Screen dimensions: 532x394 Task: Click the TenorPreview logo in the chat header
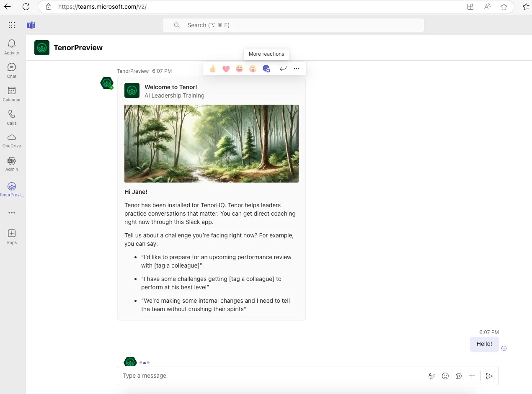point(42,48)
